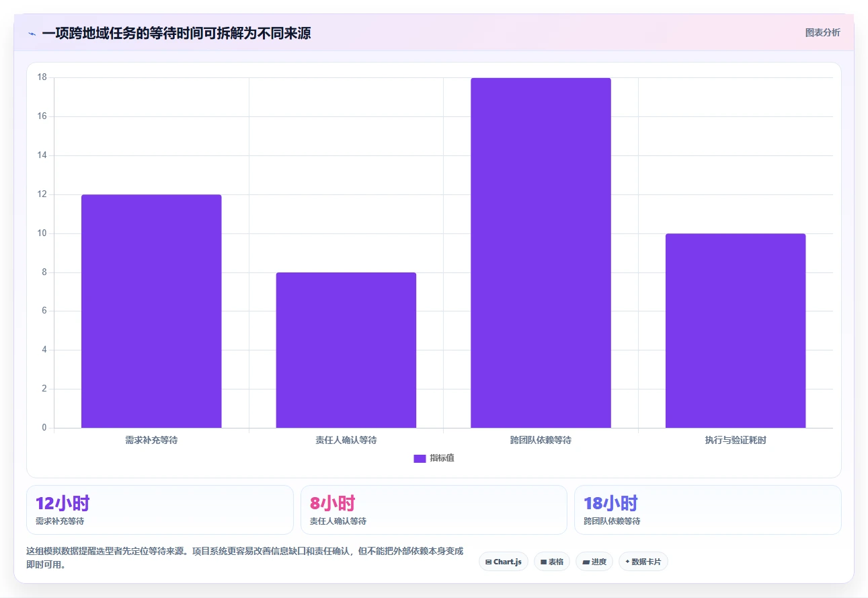Click the 数据卡片 tag chip
Viewport: 868px width, 598px height.
pos(643,562)
